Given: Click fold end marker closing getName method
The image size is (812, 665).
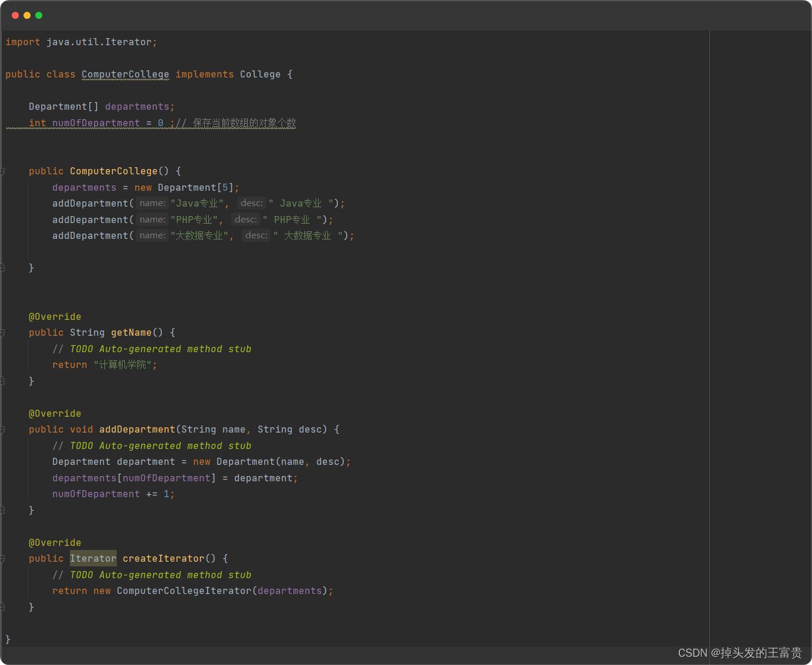Looking at the screenshot, I should [x=2, y=381].
